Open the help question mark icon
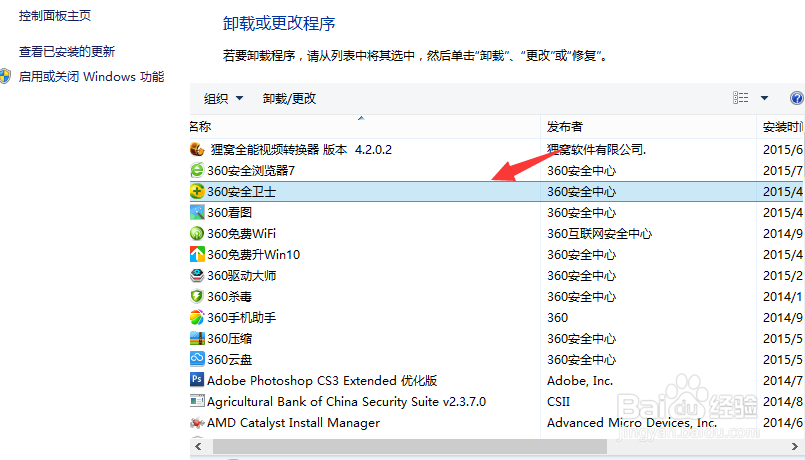805x460 pixels. tap(797, 98)
